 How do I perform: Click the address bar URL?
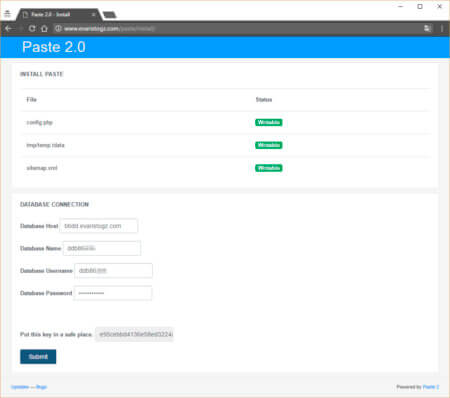click(109, 29)
